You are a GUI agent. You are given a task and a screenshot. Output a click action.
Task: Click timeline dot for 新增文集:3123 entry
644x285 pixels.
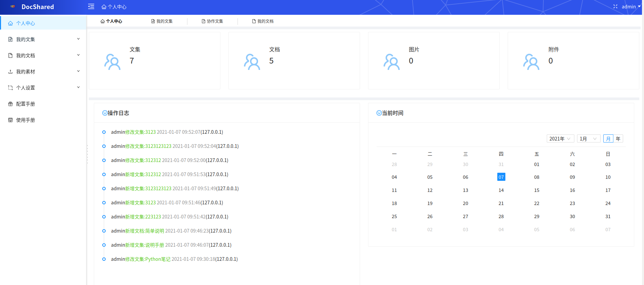pos(104,203)
